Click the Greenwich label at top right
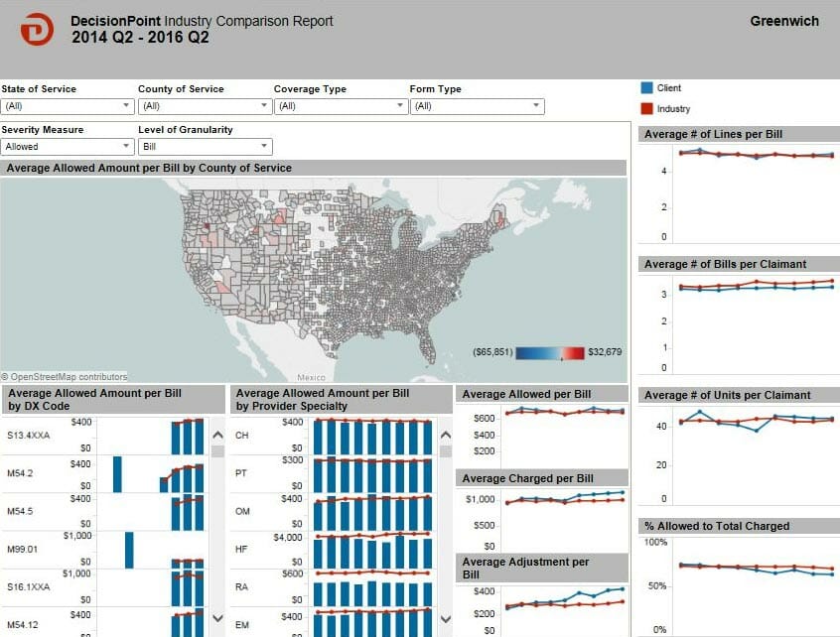 784,21
